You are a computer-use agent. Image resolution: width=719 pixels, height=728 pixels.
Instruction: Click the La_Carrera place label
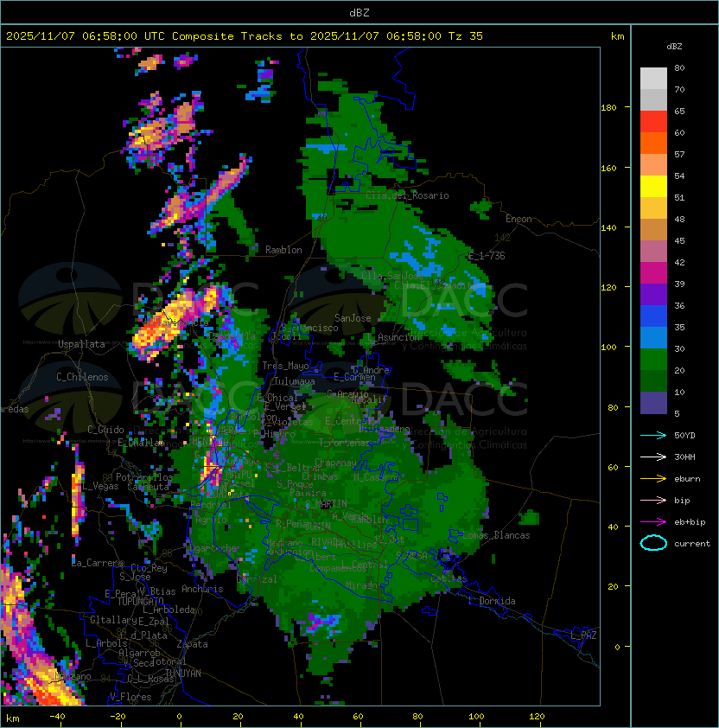click(97, 563)
